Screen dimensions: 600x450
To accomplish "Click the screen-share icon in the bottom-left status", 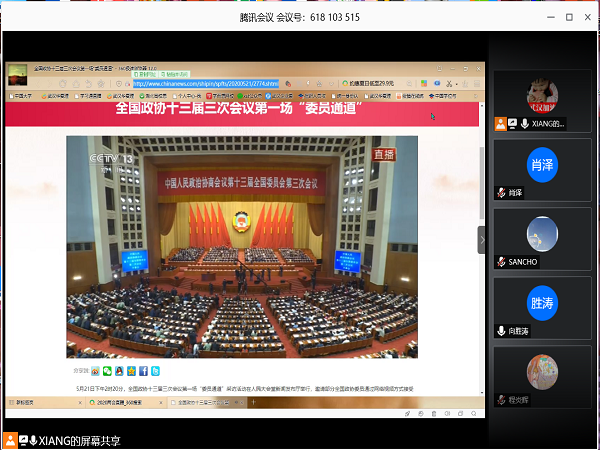I will tap(23, 440).
